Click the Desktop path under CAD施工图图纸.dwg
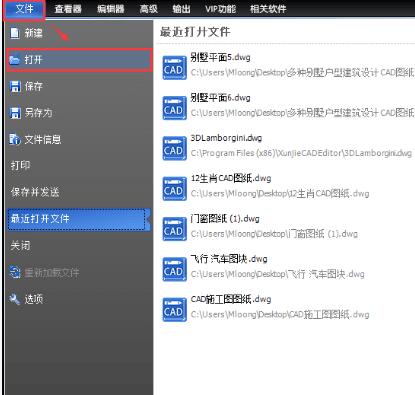 pos(280,315)
